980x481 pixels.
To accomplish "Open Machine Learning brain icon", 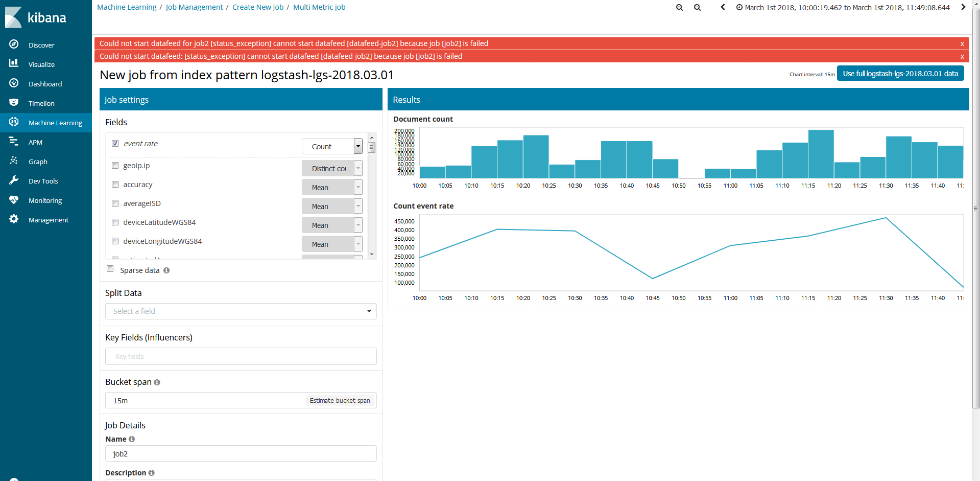I will 14,122.
